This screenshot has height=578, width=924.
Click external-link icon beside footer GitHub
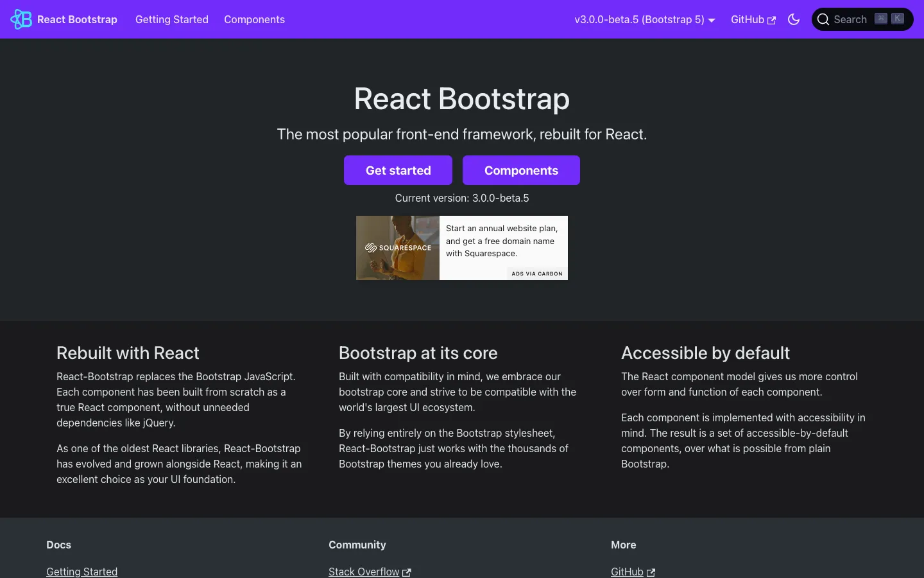coord(651,572)
